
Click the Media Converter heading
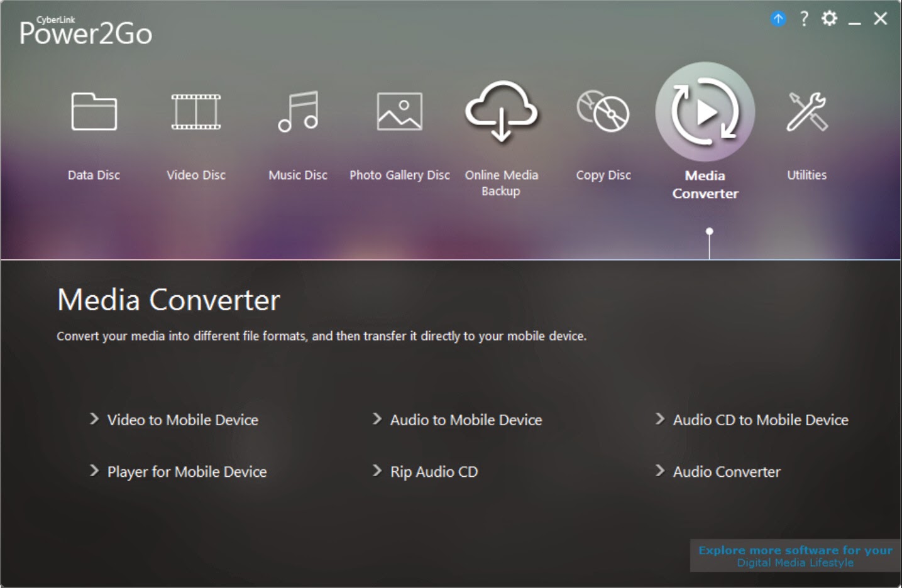168,300
